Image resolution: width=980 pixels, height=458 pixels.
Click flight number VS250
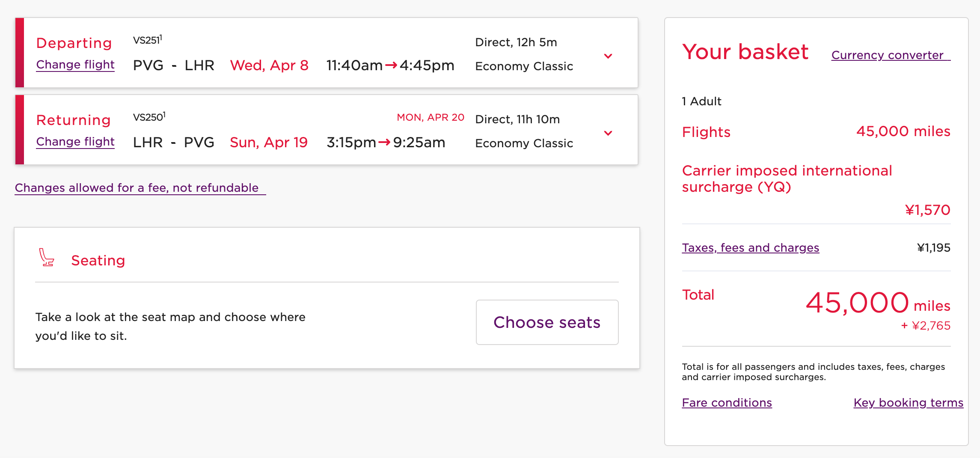click(148, 117)
